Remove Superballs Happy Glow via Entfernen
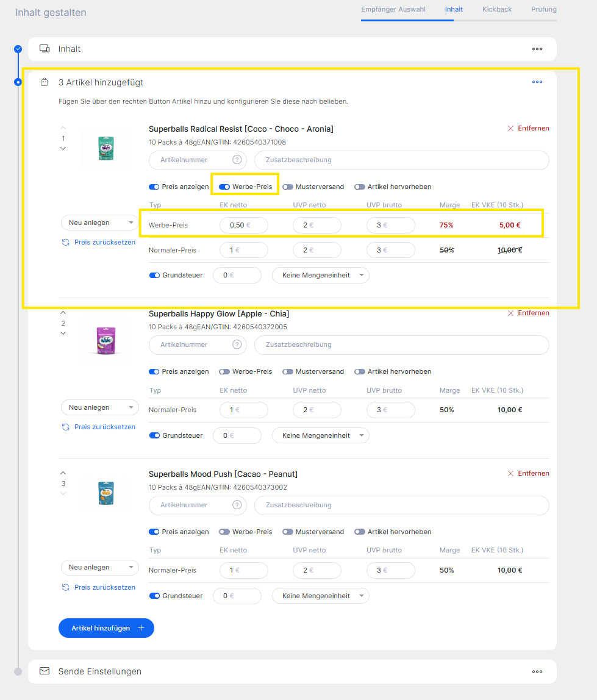The height and width of the screenshot is (700, 597). (x=529, y=313)
